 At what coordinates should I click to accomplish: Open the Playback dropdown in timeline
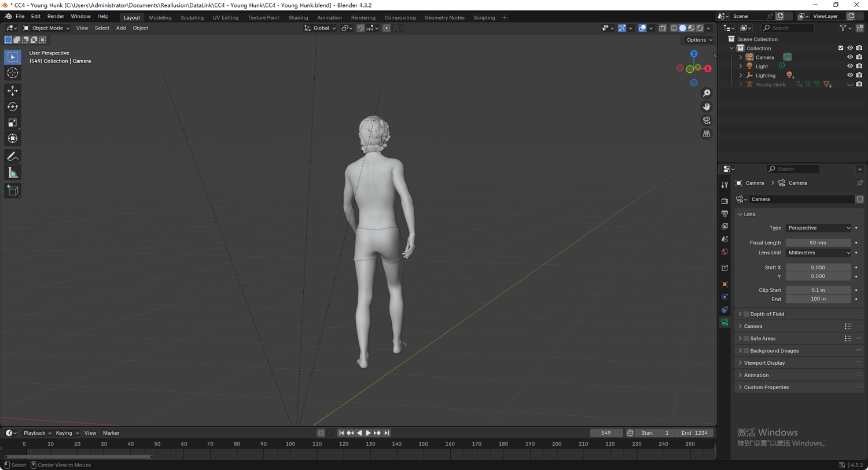(x=37, y=433)
